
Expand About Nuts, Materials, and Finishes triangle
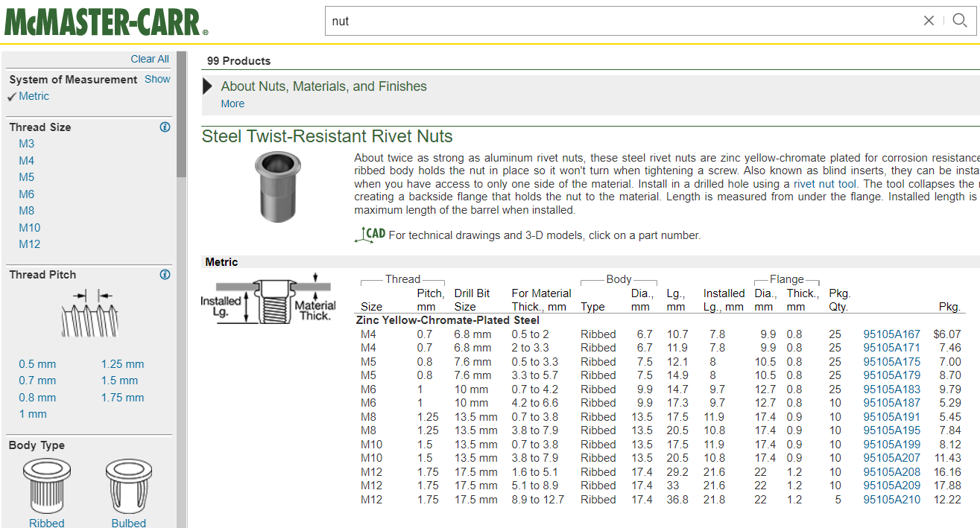tap(208, 86)
